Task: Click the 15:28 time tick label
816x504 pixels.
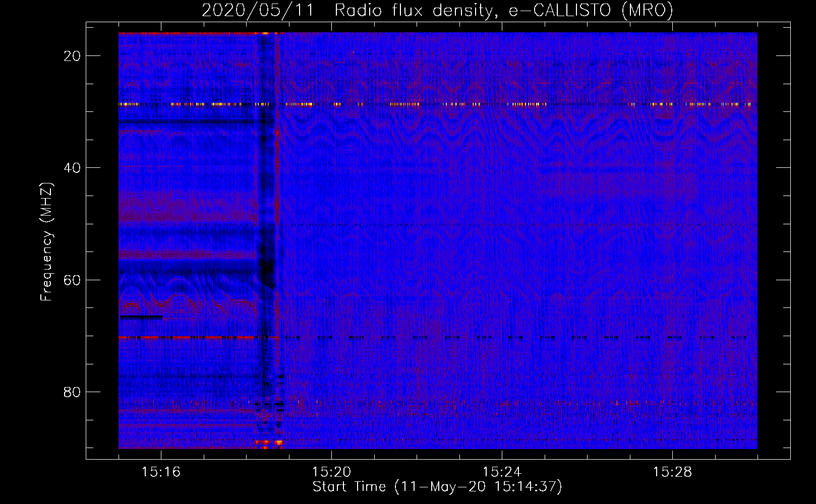Action: [672, 472]
